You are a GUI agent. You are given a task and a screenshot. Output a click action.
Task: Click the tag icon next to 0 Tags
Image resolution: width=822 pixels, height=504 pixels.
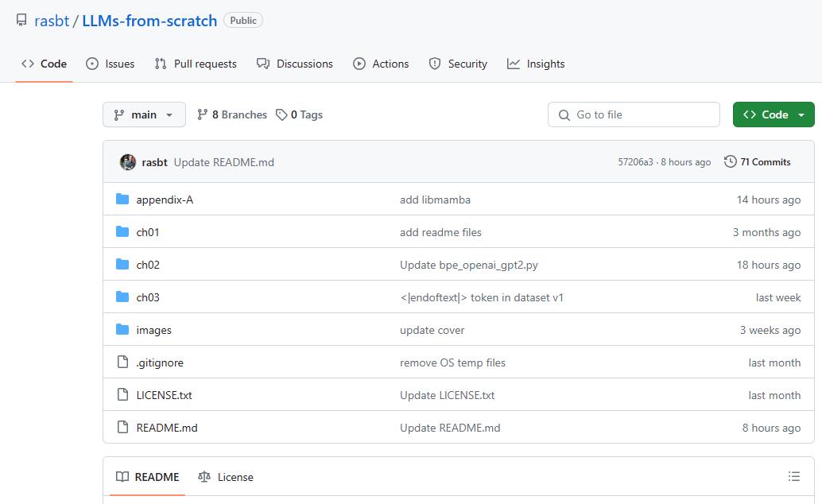click(x=281, y=114)
